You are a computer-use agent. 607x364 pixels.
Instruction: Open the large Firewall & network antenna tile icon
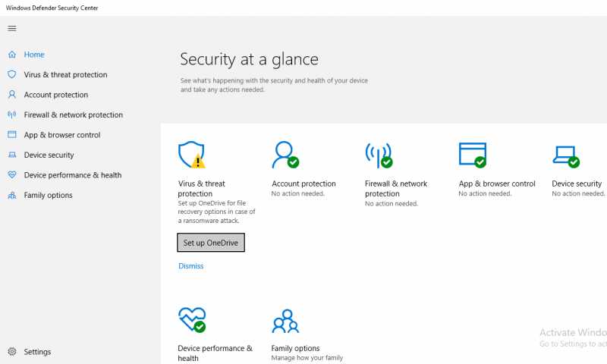click(x=379, y=155)
